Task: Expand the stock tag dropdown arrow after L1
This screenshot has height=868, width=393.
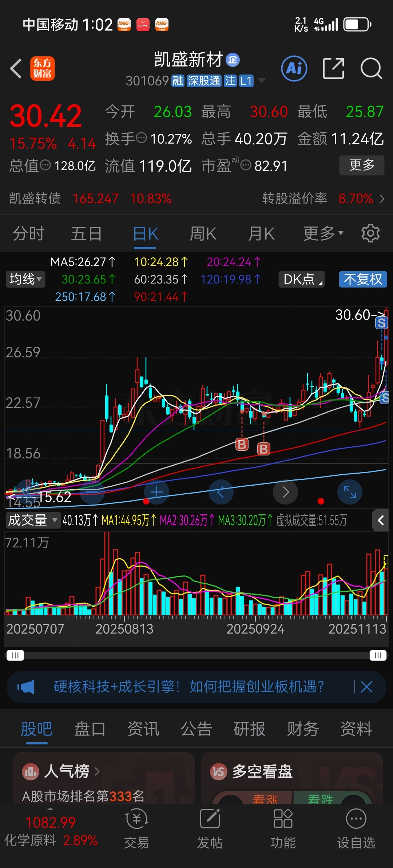Action: click(261, 81)
